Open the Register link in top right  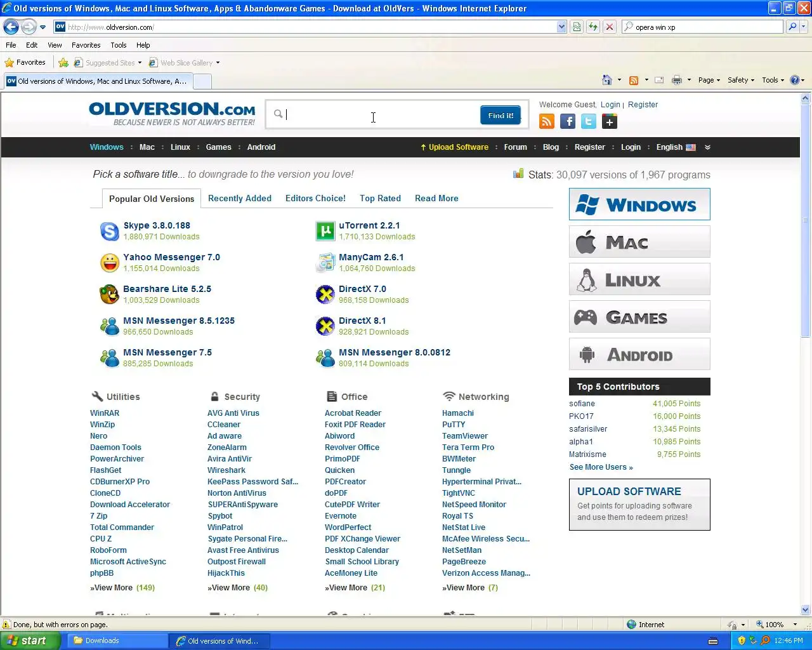click(643, 105)
